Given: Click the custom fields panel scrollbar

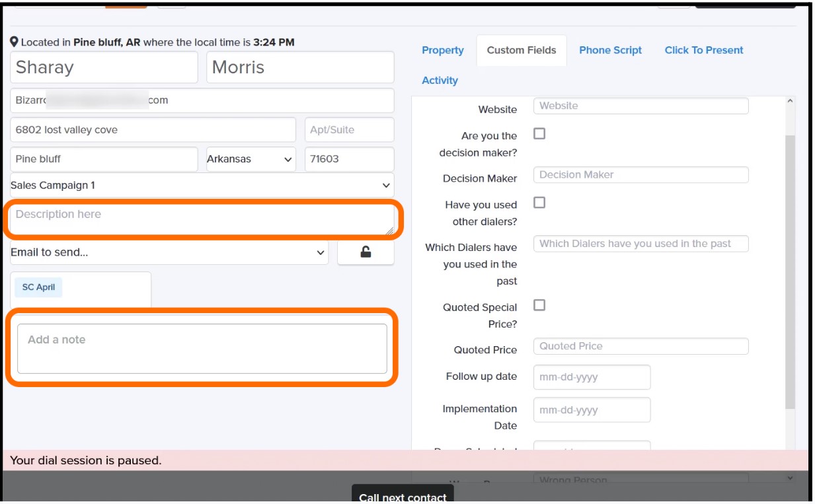Looking at the screenshot, I should point(790,271).
